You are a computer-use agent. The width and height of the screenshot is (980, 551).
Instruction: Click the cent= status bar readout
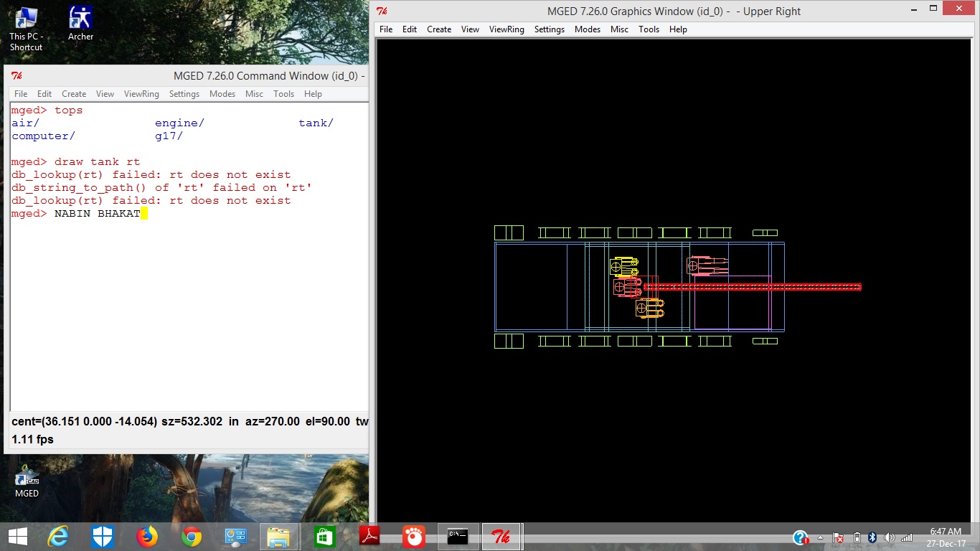189,422
